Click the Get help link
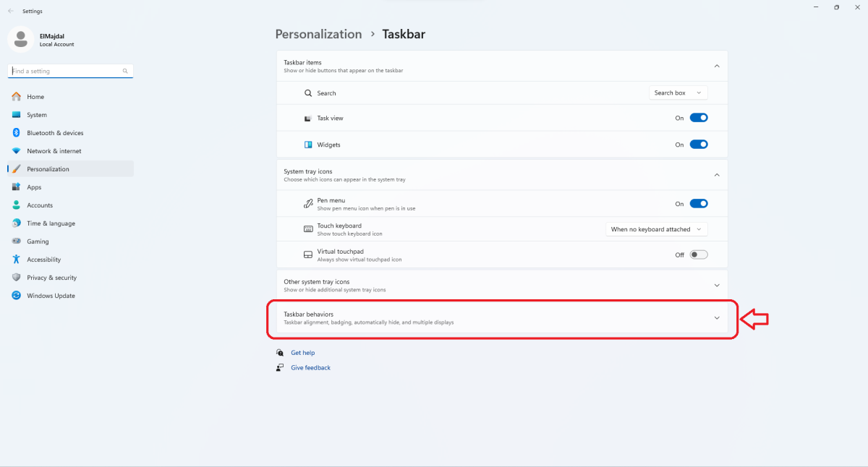868x467 pixels. tap(302, 353)
